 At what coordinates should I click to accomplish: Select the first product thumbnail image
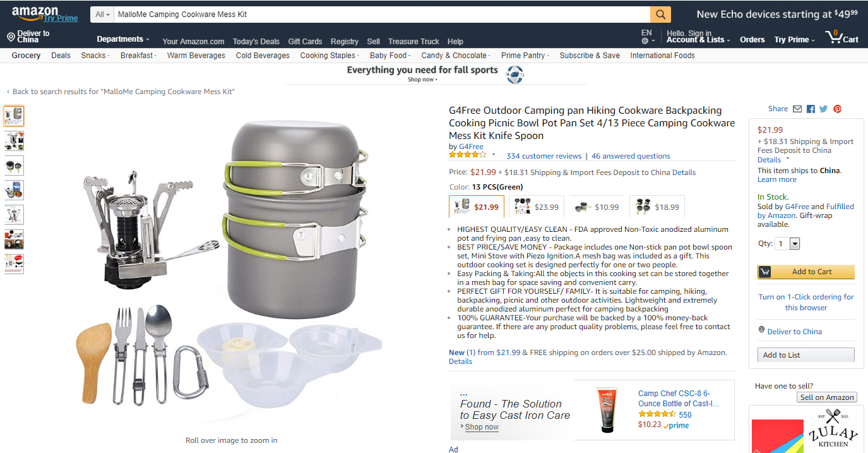pos(14,116)
